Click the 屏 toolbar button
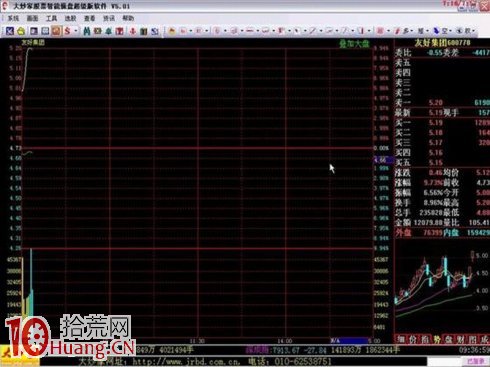 click(x=420, y=31)
